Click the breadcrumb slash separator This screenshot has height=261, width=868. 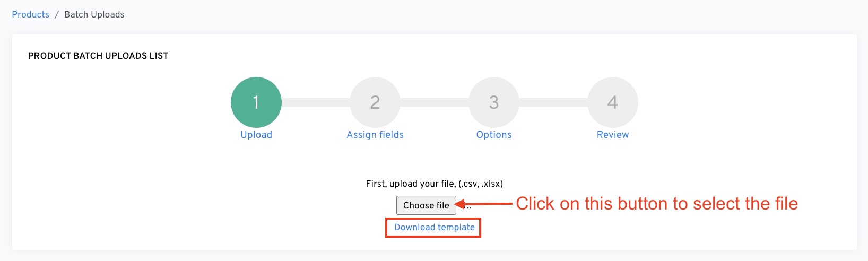57,14
